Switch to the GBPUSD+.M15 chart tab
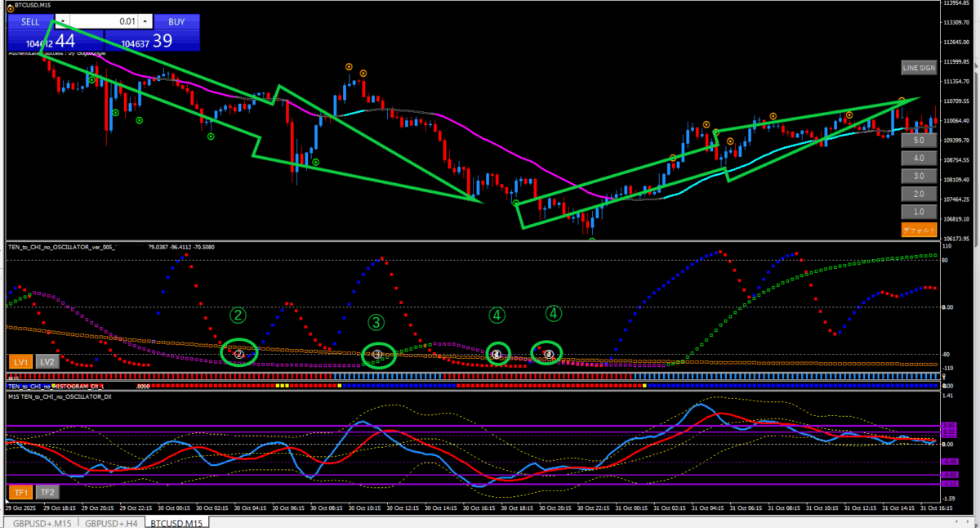The image size is (980, 528). tap(40, 522)
